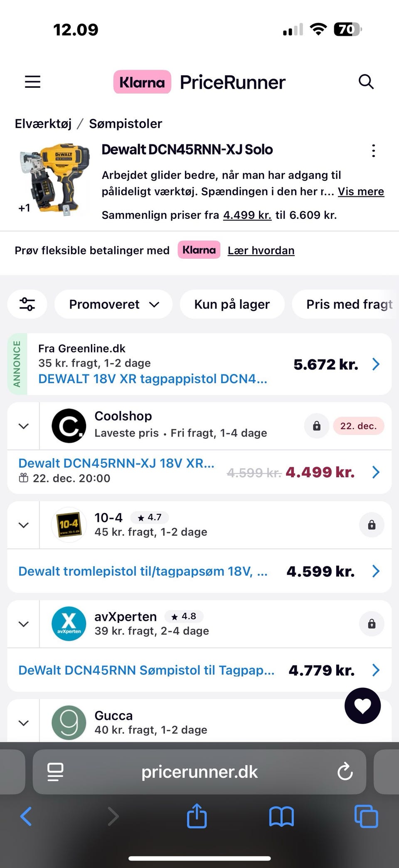Viewport: 399px width, 868px height.
Task: Reload the page in Safari
Action: pyautogui.click(x=345, y=772)
